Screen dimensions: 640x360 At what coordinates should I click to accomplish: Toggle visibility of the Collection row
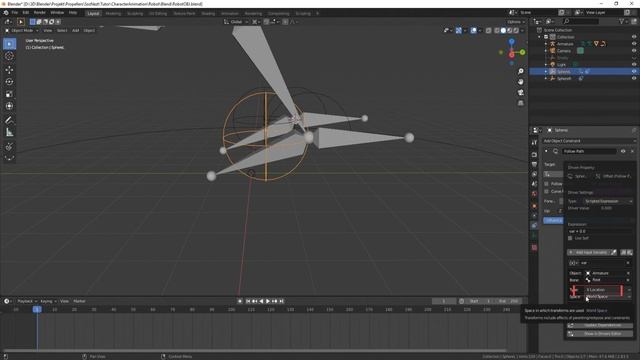coord(634,37)
